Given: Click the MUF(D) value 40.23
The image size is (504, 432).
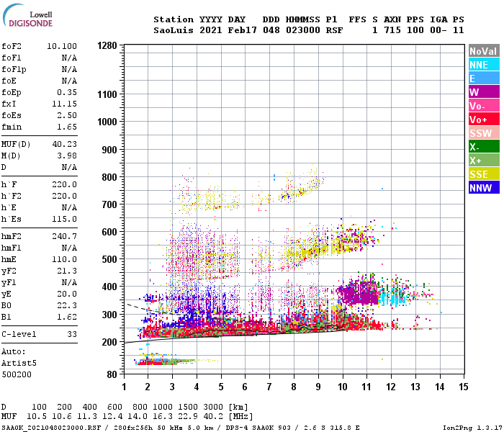Looking at the screenshot, I should click(65, 144).
